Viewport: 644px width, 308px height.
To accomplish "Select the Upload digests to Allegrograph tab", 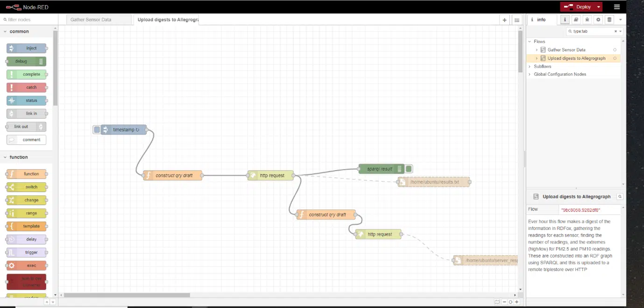I will click(166, 20).
